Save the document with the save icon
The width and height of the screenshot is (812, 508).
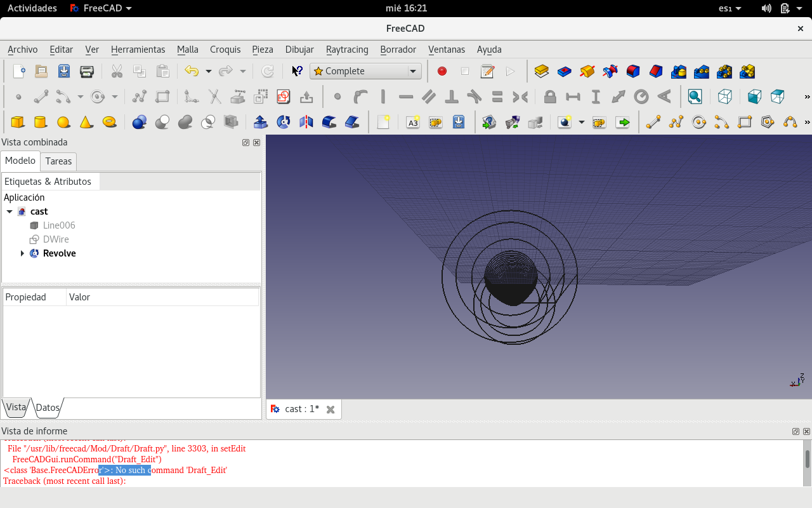(x=64, y=71)
